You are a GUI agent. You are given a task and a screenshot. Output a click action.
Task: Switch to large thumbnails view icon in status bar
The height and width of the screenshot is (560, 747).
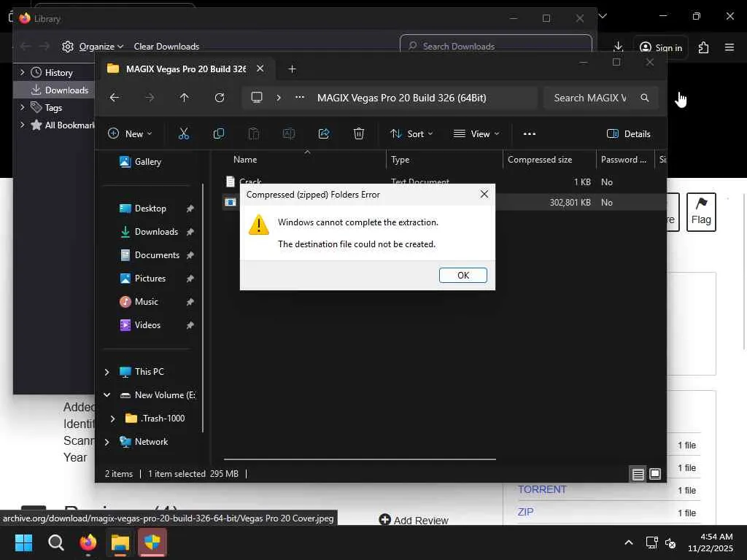tap(655, 474)
